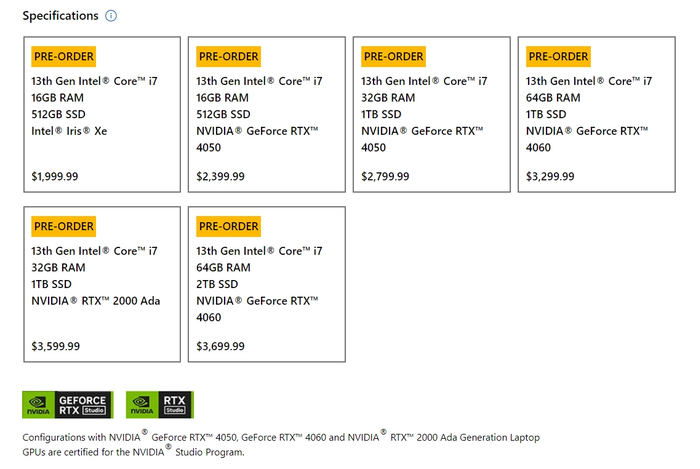The height and width of the screenshot is (469, 700).
Task: Click the $1,999.99 price text
Action: click(55, 176)
